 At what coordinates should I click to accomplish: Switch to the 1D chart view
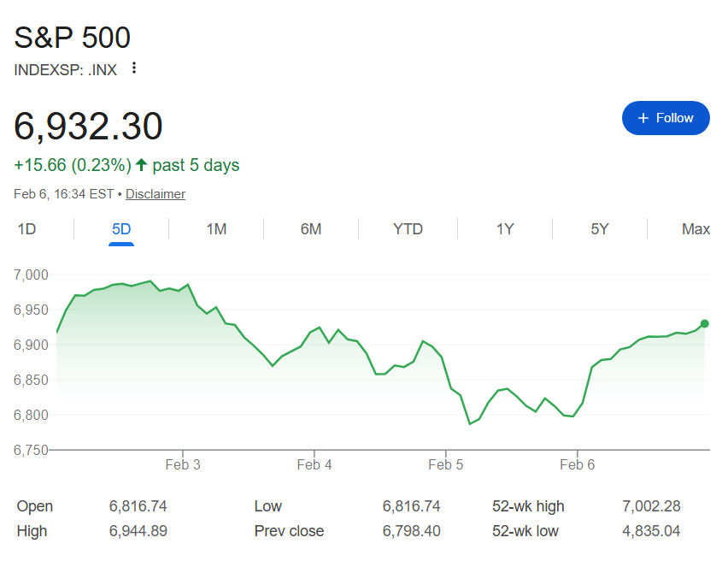(x=26, y=229)
